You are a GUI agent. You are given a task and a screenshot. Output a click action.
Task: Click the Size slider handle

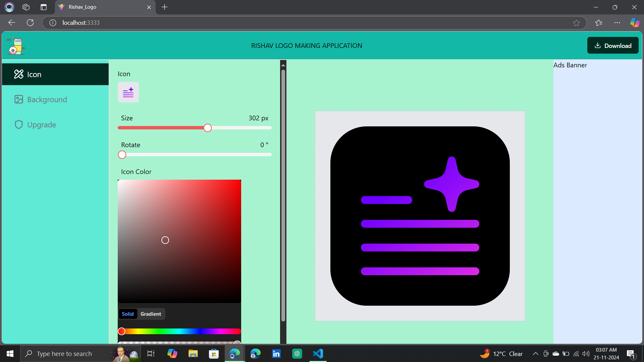coord(208,128)
